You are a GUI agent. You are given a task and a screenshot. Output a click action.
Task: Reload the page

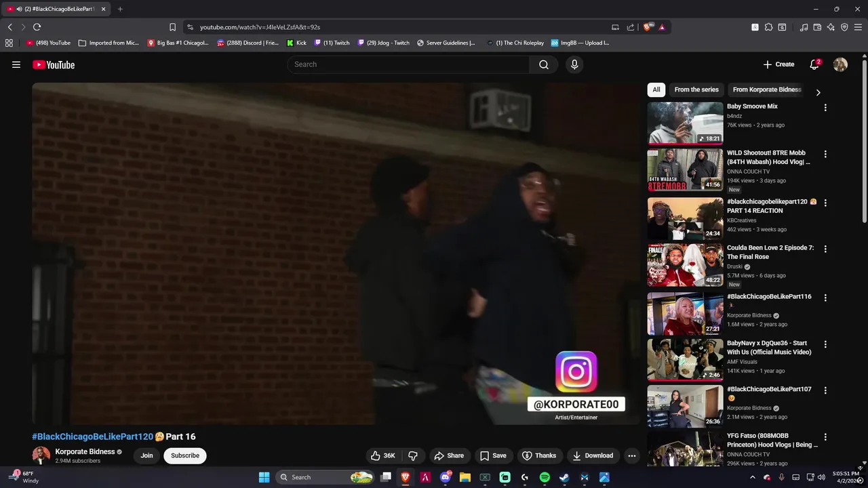37,27
